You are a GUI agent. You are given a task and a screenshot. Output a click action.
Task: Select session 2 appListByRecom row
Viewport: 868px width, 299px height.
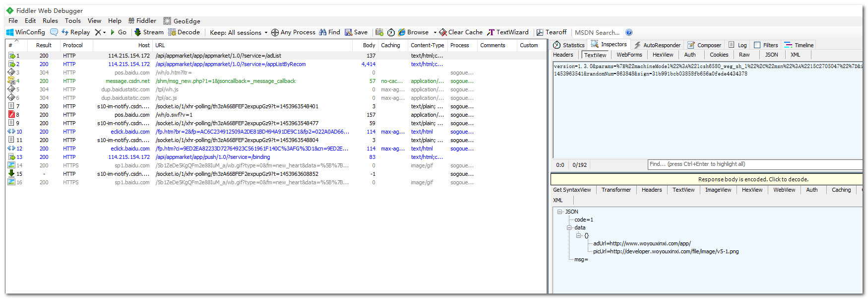(276, 64)
